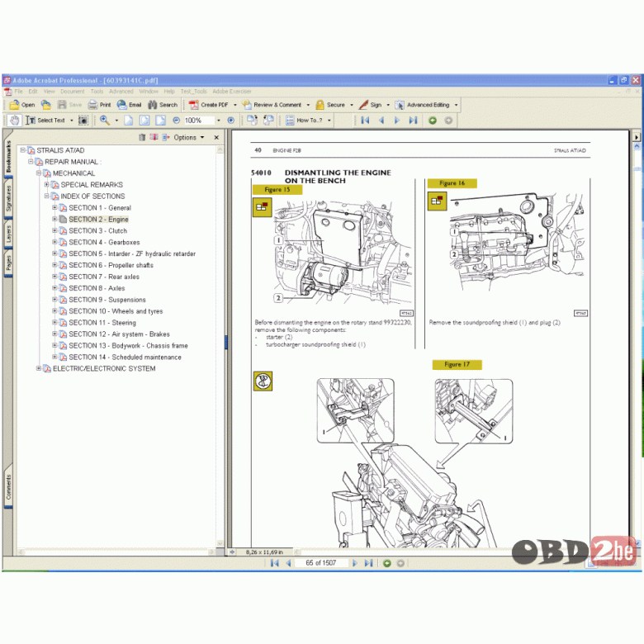Open the Comments side tab
The width and height of the screenshot is (644, 644).
coord(8,487)
